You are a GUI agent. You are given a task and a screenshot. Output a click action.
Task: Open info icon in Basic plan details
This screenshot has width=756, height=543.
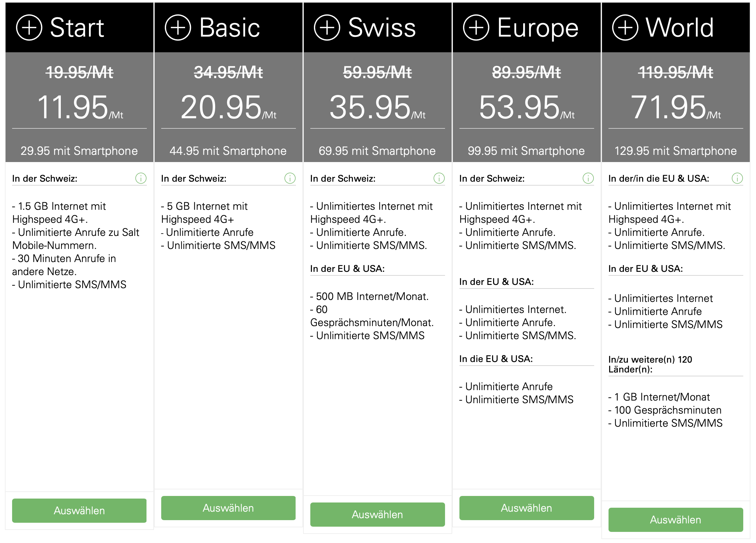[x=290, y=178]
